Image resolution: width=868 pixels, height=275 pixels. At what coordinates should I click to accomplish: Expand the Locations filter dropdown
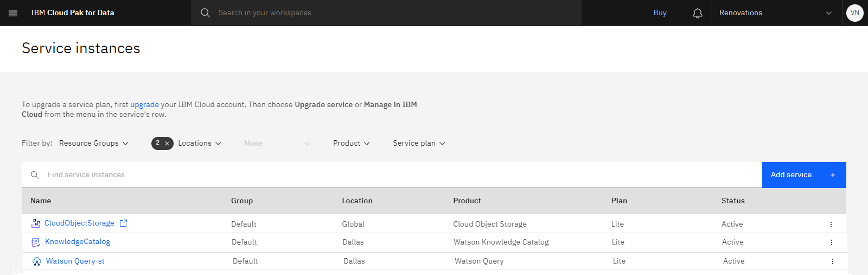[x=200, y=143]
